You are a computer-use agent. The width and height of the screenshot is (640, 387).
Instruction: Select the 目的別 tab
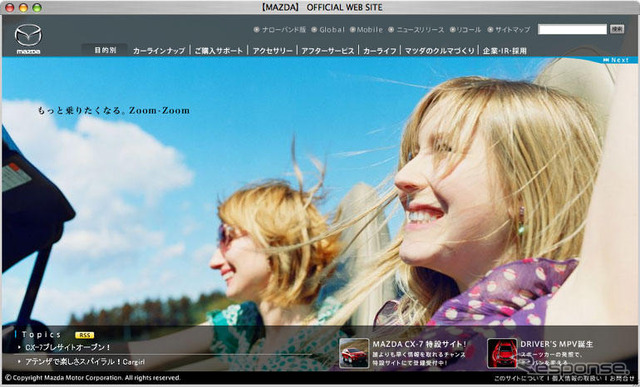[105, 50]
